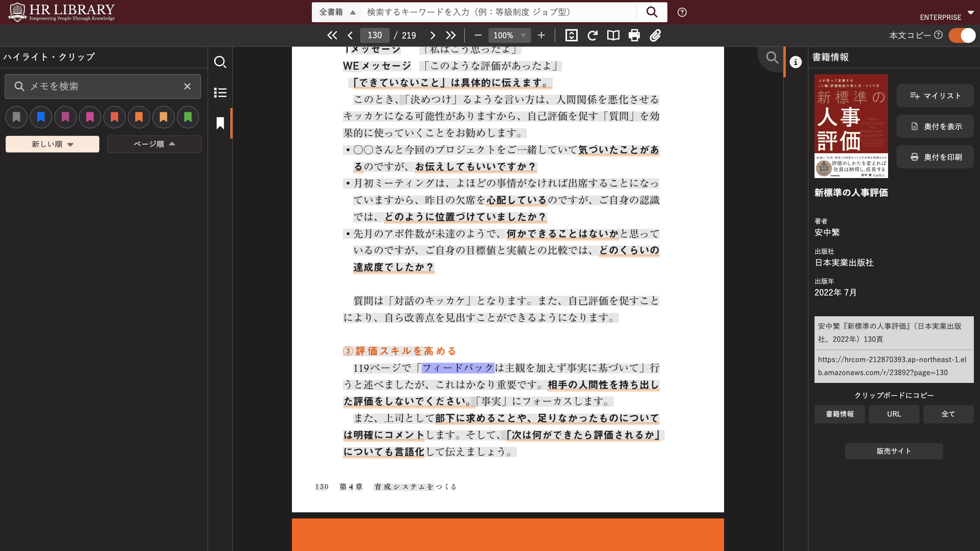Open the 全書籍 search scope dropdown

(x=337, y=12)
